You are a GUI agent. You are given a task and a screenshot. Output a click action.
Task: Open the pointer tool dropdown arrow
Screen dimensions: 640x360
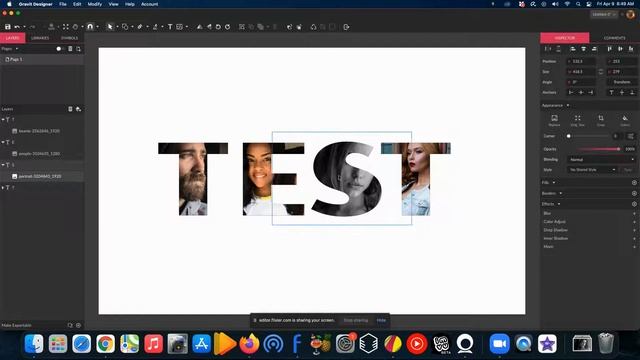click(117, 27)
